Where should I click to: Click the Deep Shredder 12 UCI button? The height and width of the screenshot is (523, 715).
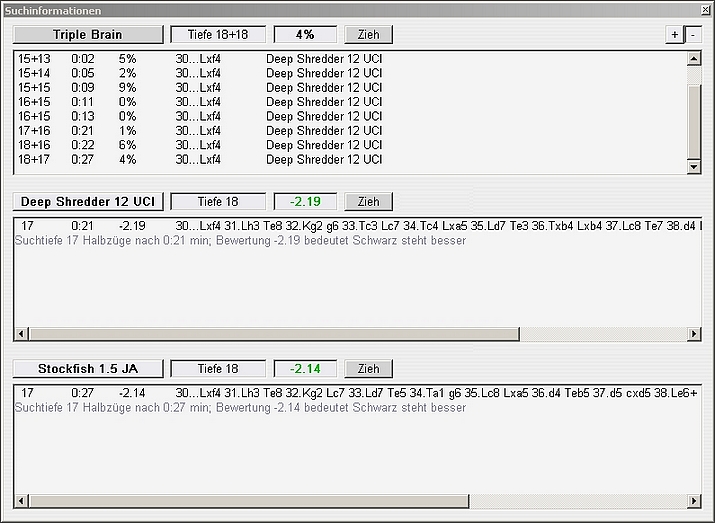point(88,201)
